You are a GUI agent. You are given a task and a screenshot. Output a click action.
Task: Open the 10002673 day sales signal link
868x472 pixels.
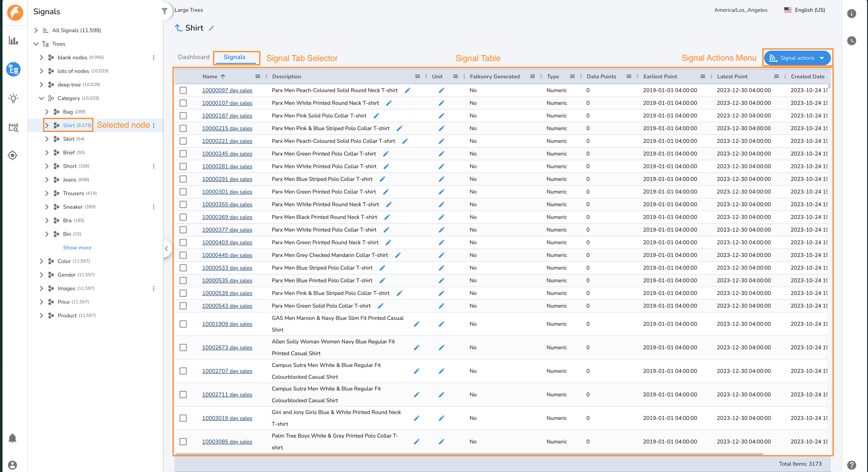click(x=227, y=347)
